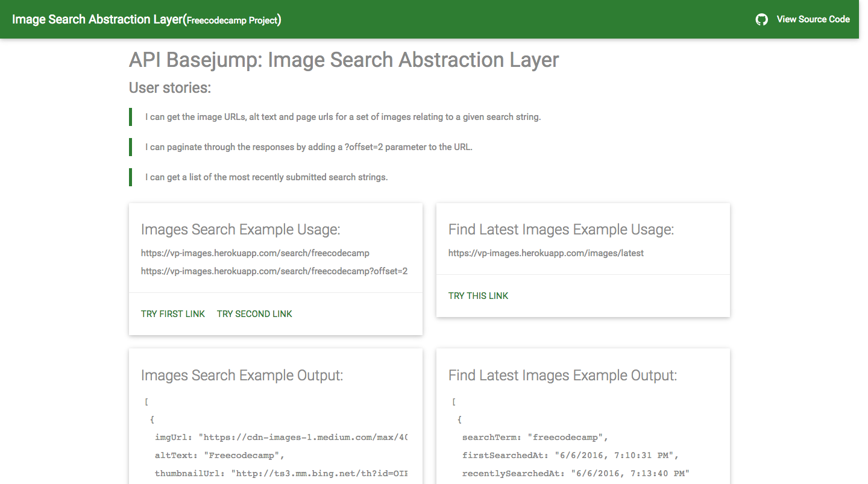Select the search/freecodecamp URL without offset
The width and height of the screenshot is (868, 484).
255,253
